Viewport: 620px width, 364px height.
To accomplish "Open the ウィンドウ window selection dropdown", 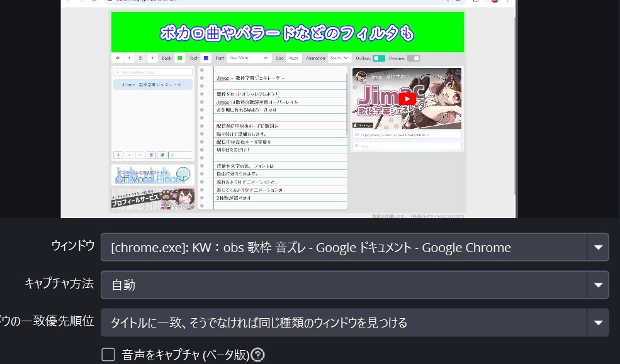I will pyautogui.click(x=354, y=247).
